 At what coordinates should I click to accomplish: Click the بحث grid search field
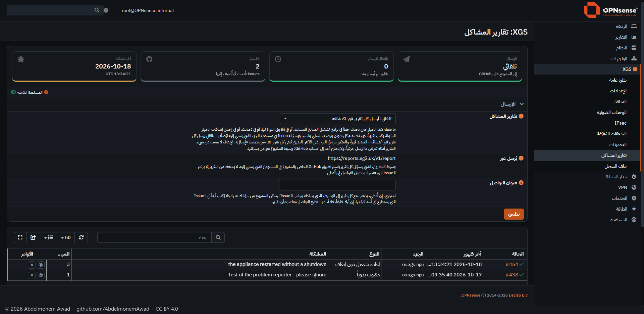click(154, 237)
